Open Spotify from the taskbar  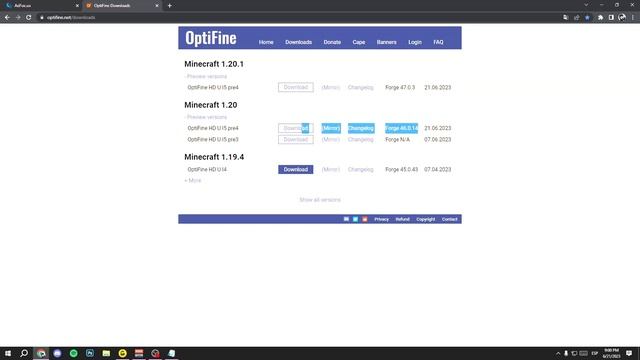point(73,353)
